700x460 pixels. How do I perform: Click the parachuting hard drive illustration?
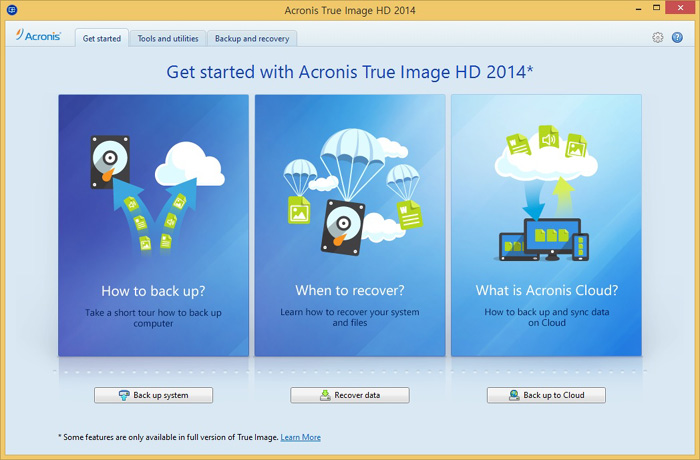(349, 192)
